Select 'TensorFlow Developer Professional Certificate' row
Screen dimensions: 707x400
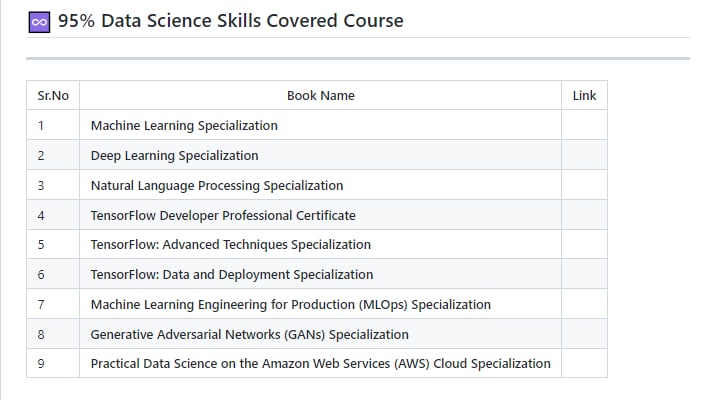coord(222,215)
